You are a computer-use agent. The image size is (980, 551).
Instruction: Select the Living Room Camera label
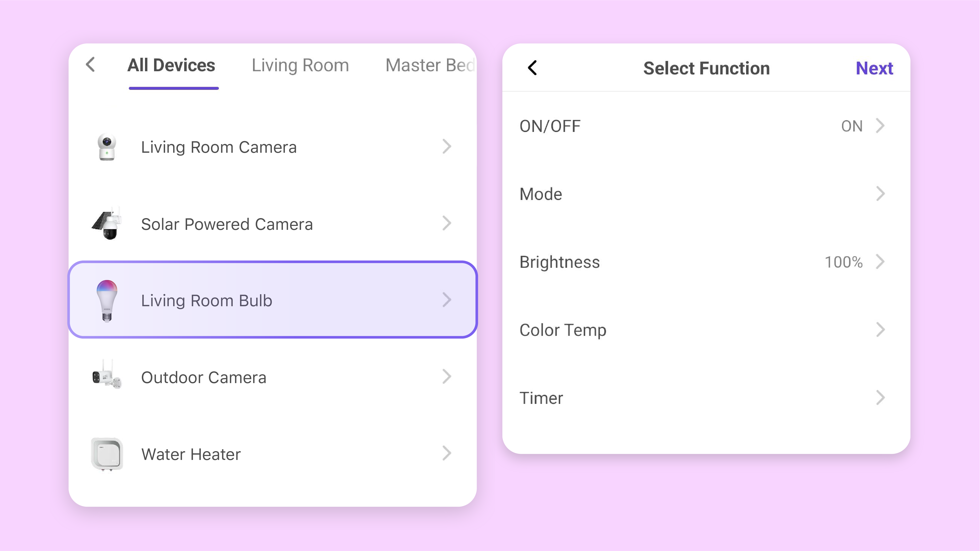219,147
